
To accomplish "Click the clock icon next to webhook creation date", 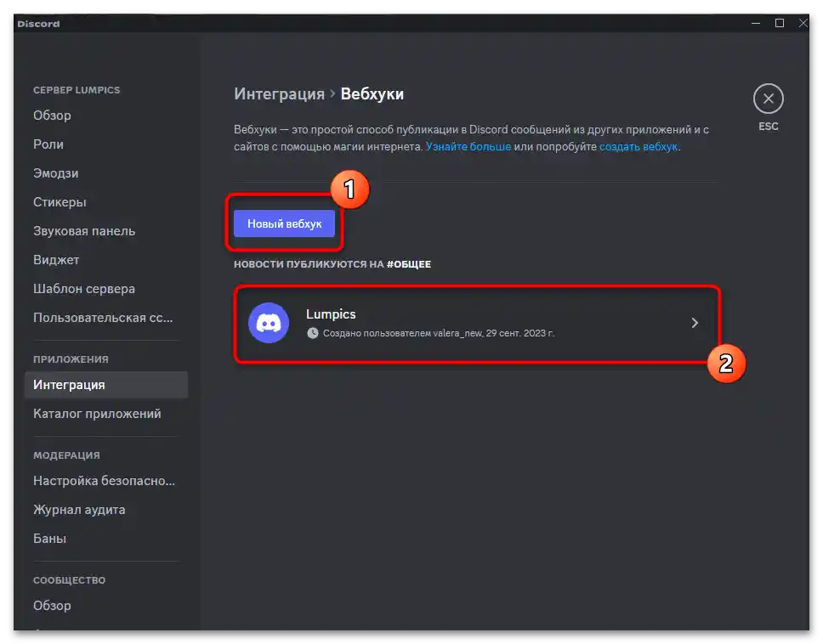I will [x=311, y=333].
